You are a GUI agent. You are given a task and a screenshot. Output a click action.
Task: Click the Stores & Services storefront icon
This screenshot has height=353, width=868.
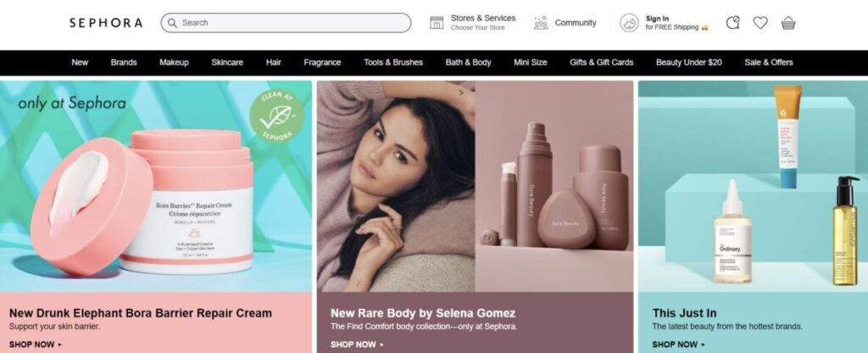pyautogui.click(x=437, y=23)
